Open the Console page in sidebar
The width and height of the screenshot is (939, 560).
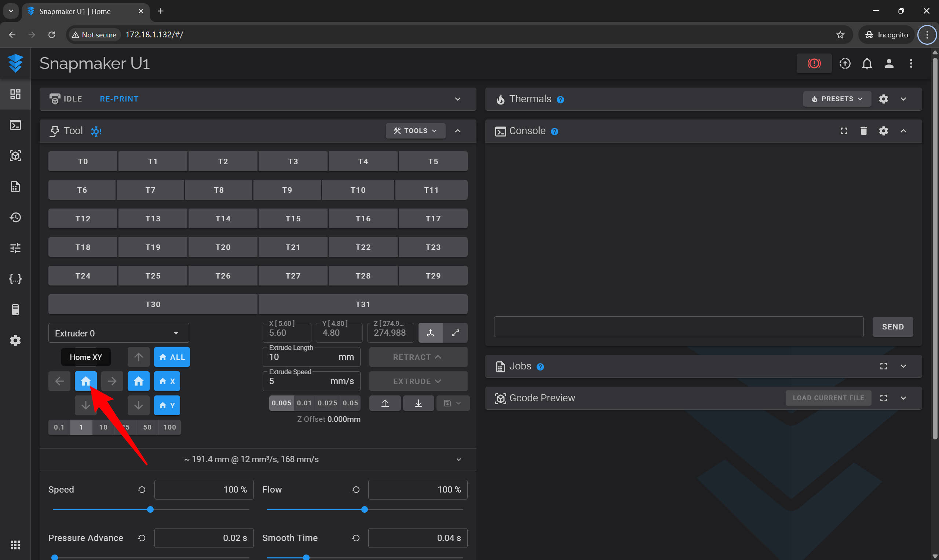15,125
